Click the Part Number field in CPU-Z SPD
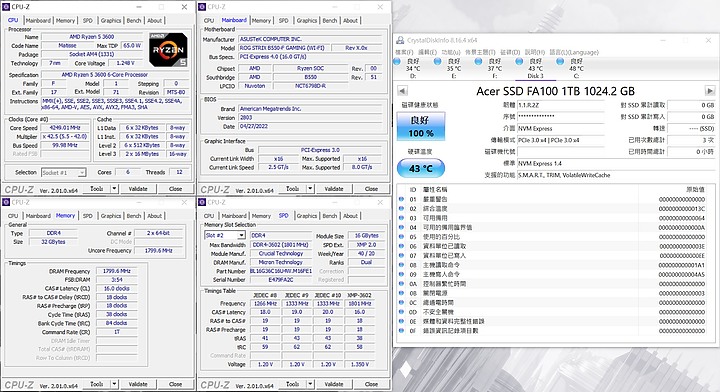The image size is (720, 392). (x=281, y=271)
